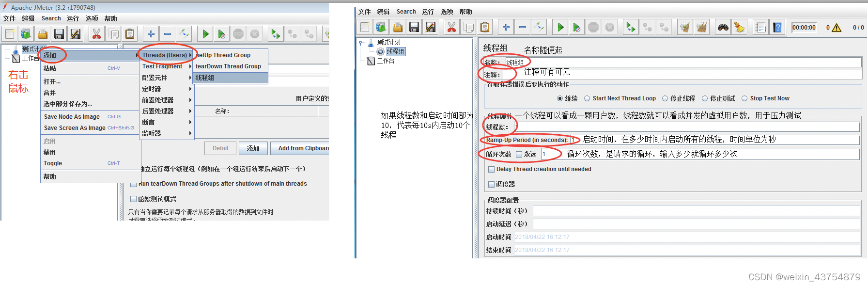The width and height of the screenshot is (868, 286).
Task: Click the 线程数 number of threads field
Action: [686, 127]
